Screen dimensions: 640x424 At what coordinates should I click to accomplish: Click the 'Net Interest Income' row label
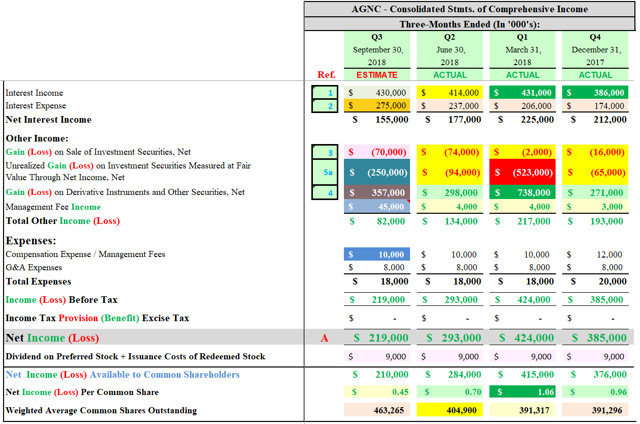coord(49,120)
